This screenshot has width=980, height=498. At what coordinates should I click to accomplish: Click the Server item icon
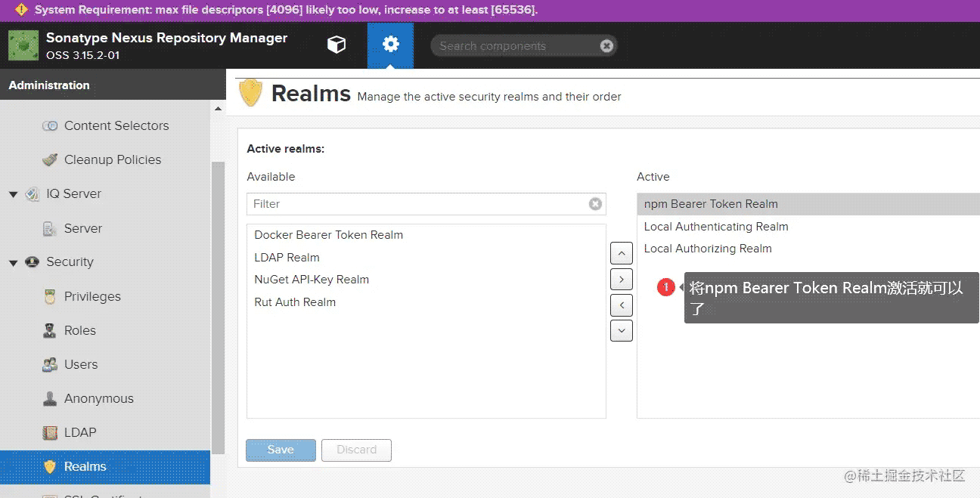click(50, 228)
